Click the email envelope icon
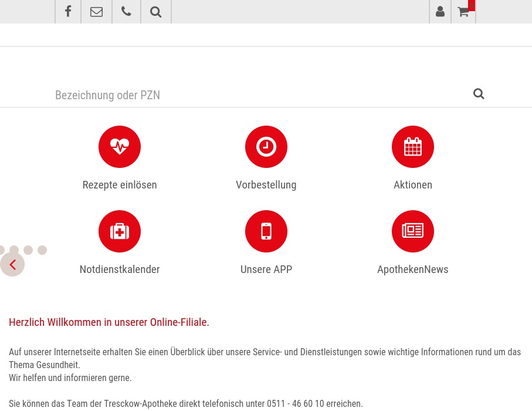Image resolution: width=532 pixels, height=411 pixels. coord(96,12)
